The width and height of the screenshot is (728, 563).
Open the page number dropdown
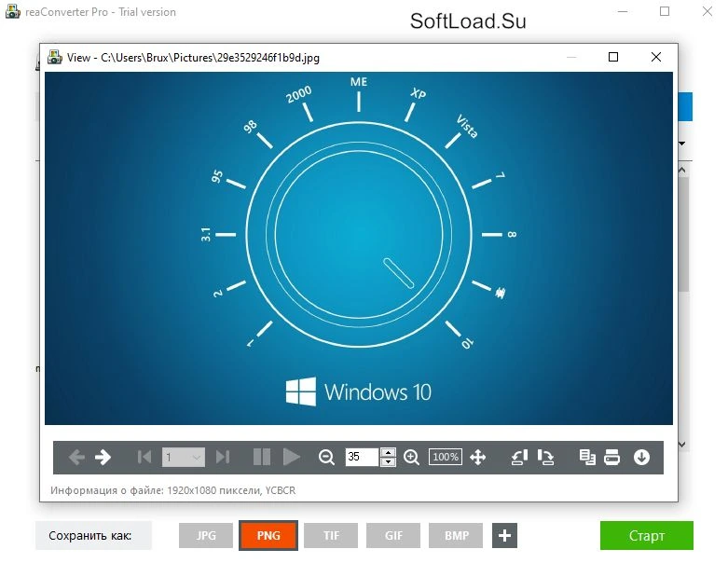pyautogui.click(x=184, y=458)
